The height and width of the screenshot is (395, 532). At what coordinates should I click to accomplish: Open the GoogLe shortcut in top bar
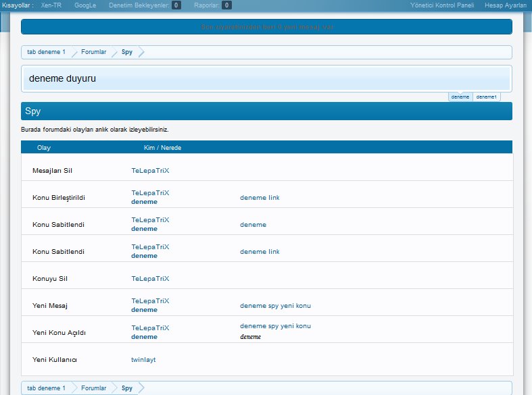click(85, 5)
